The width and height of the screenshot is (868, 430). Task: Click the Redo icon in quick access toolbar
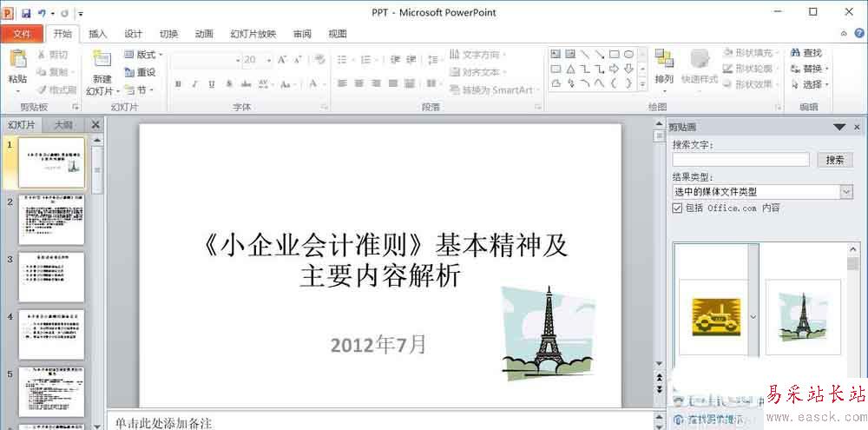click(65, 13)
